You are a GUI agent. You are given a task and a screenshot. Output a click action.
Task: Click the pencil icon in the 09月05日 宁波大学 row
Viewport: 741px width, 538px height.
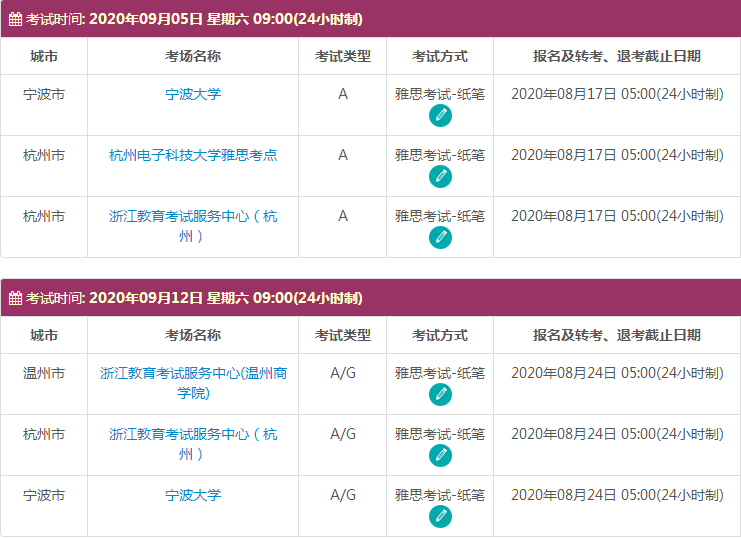[x=440, y=116]
